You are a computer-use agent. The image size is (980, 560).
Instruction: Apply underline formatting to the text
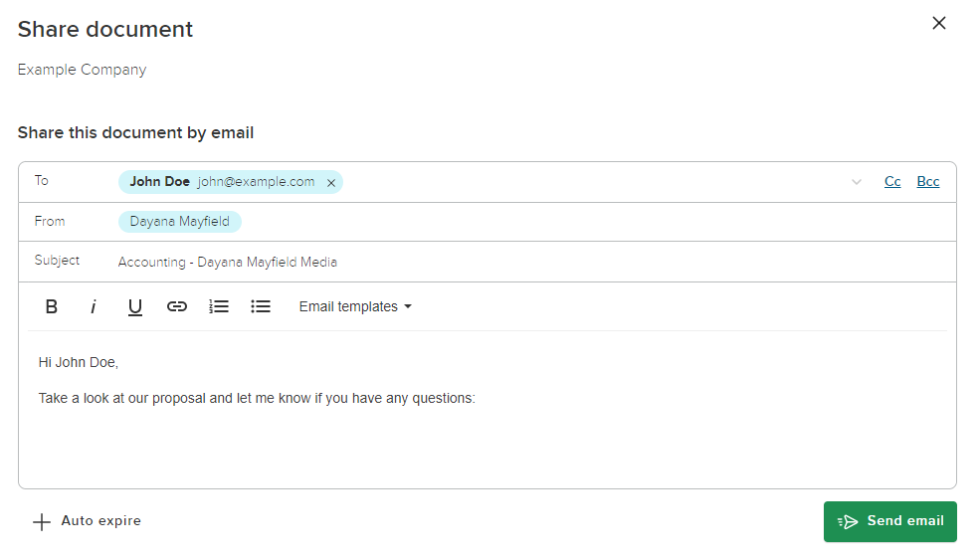tap(135, 307)
